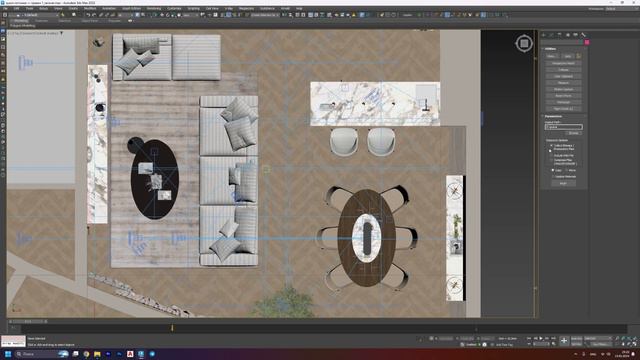The width and height of the screenshot is (640, 360).
Task: Click the ViewCube in the viewport corner
Action: coord(524,43)
